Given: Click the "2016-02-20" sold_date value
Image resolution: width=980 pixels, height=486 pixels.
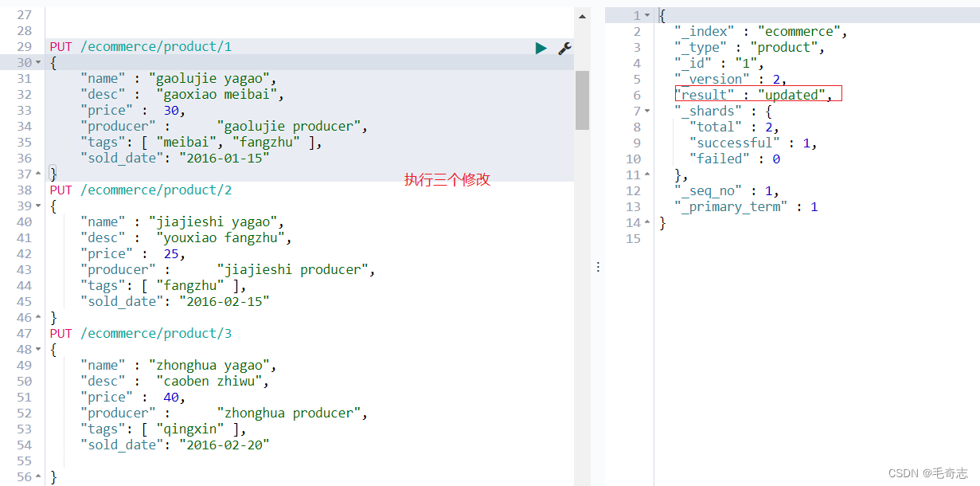Looking at the screenshot, I should (225, 445).
